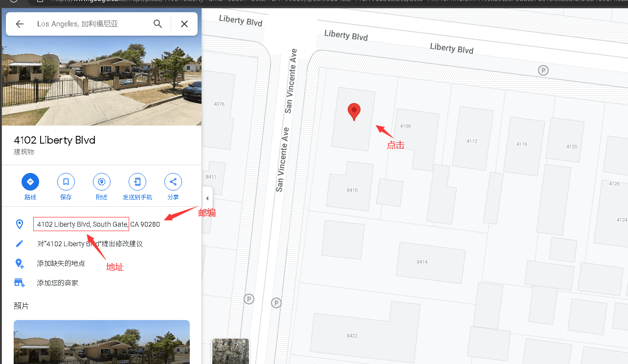Click the back arrow in search box
Screen dimensions: 628x364
pos(20,24)
